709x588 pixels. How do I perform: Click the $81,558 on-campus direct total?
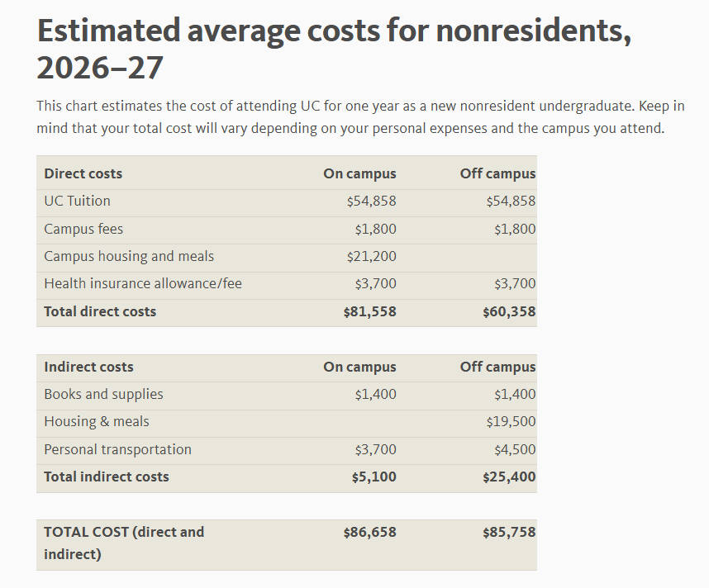point(369,311)
